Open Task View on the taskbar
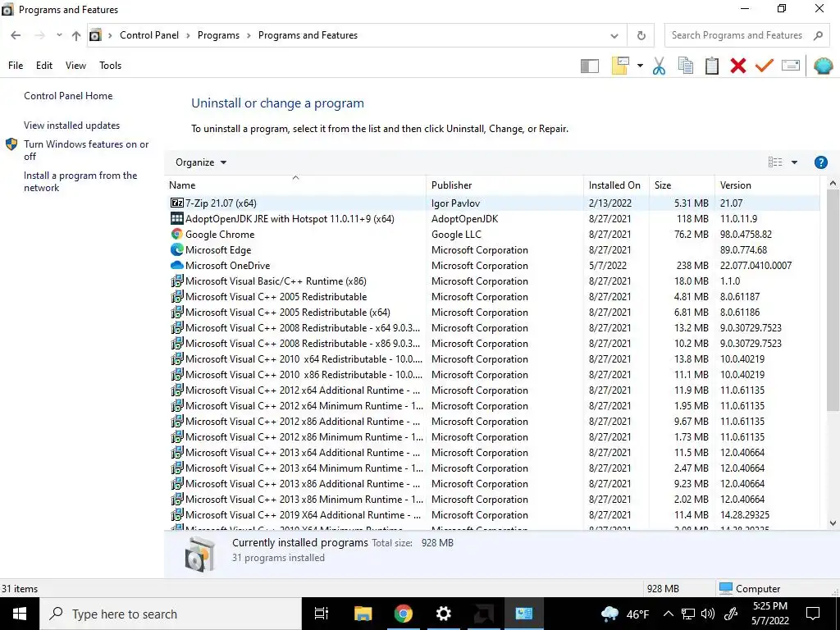 (x=321, y=614)
